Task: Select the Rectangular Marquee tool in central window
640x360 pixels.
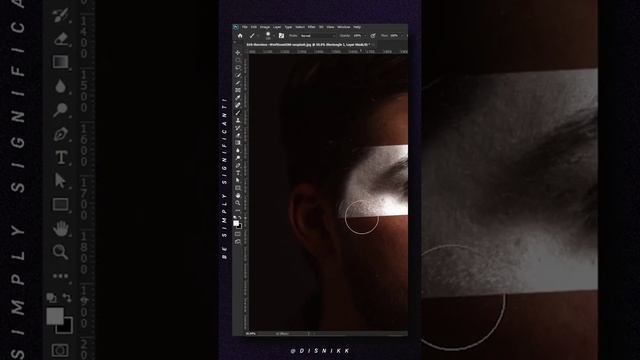Action: point(238,60)
